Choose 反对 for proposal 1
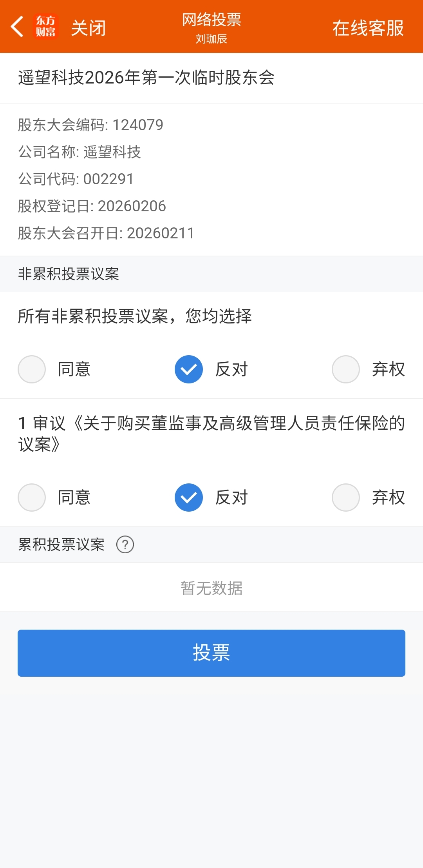Viewport: 423px width, 868px height. click(x=189, y=498)
